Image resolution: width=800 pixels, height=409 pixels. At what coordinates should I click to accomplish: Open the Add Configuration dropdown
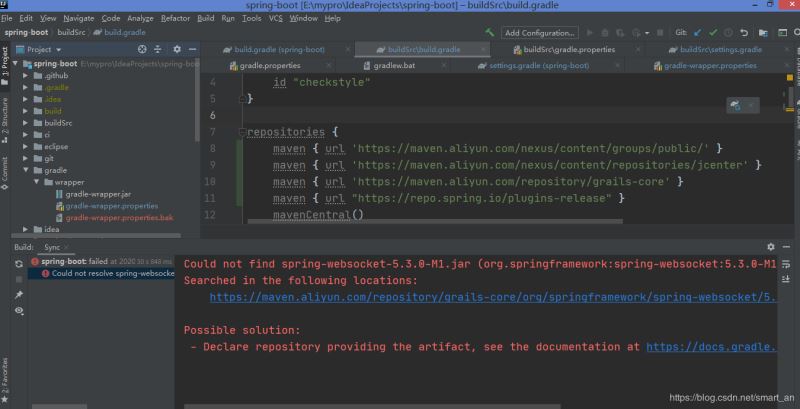click(x=539, y=32)
